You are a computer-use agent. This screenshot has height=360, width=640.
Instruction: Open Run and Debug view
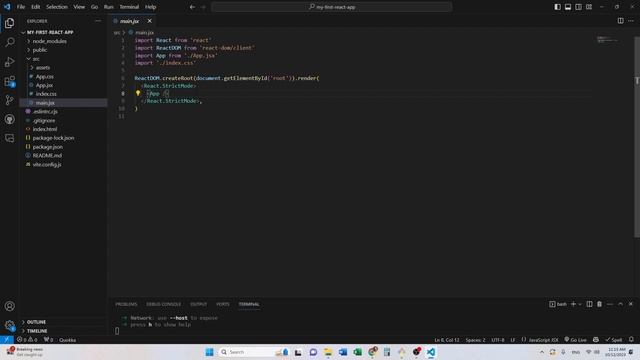click(9, 62)
